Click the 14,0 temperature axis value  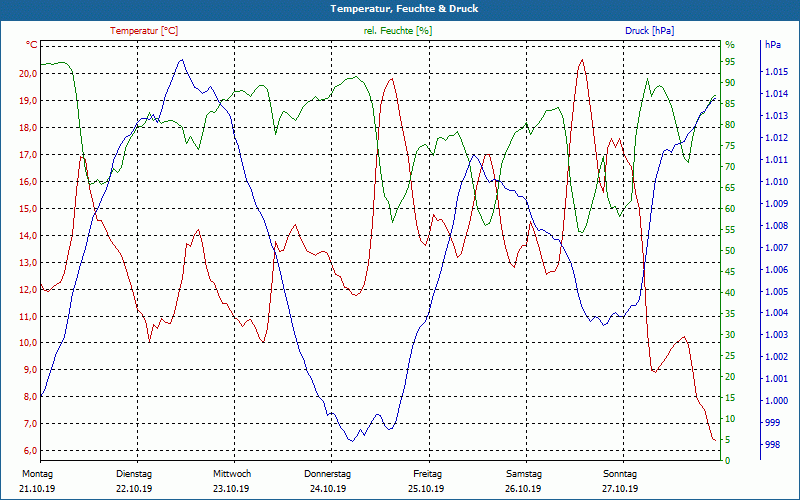click(28, 236)
